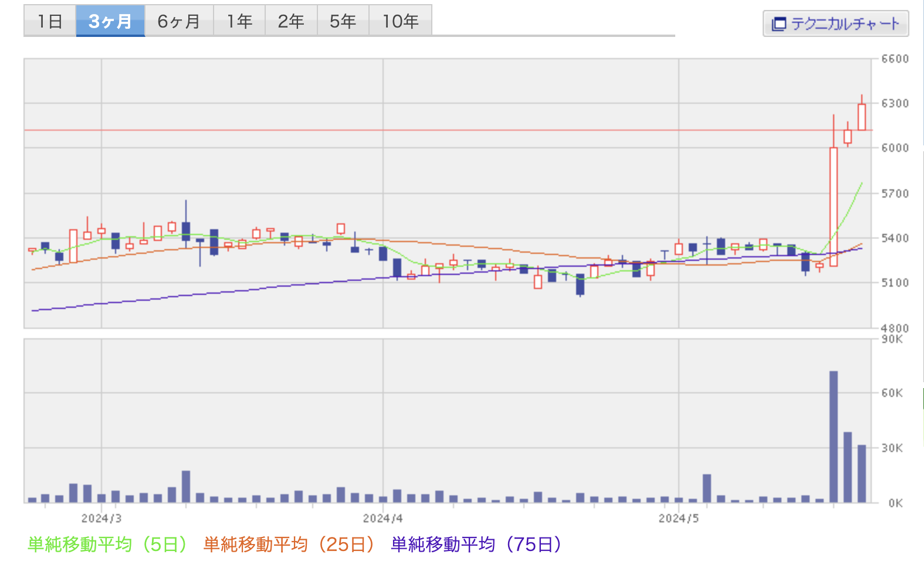
Task: Select the 1日 chart period tab
Action: tap(50, 21)
